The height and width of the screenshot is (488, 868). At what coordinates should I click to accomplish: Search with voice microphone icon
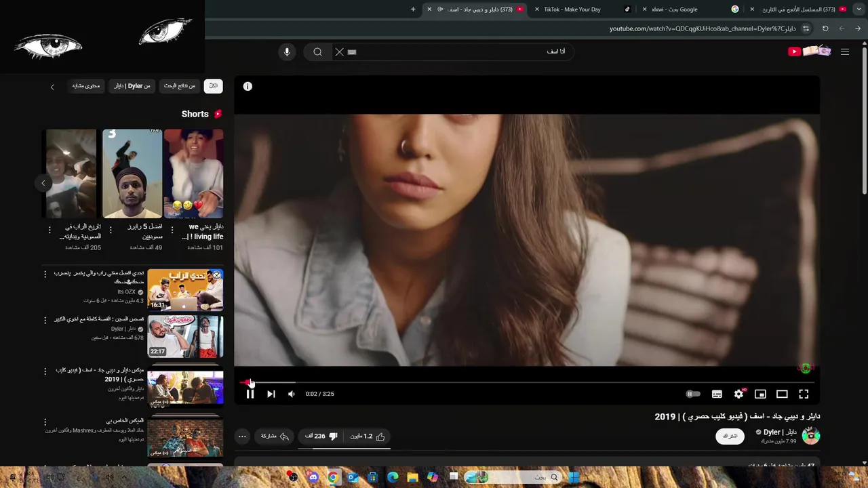287,52
